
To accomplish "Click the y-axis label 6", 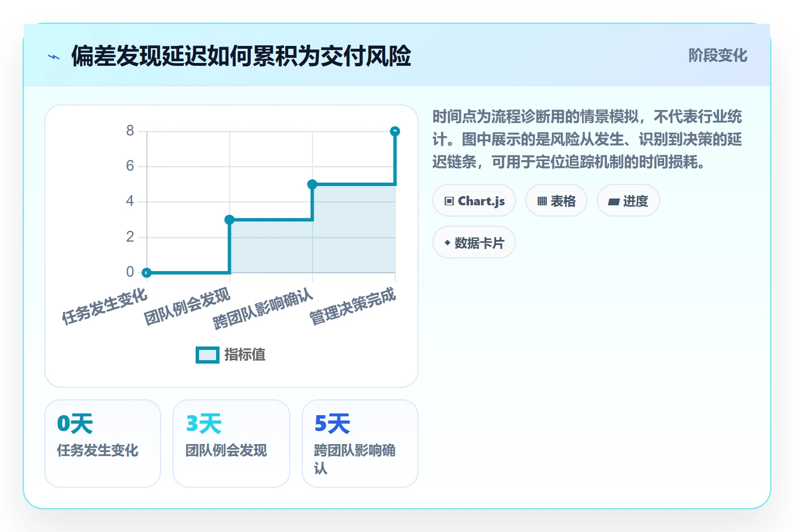I will (x=130, y=166).
